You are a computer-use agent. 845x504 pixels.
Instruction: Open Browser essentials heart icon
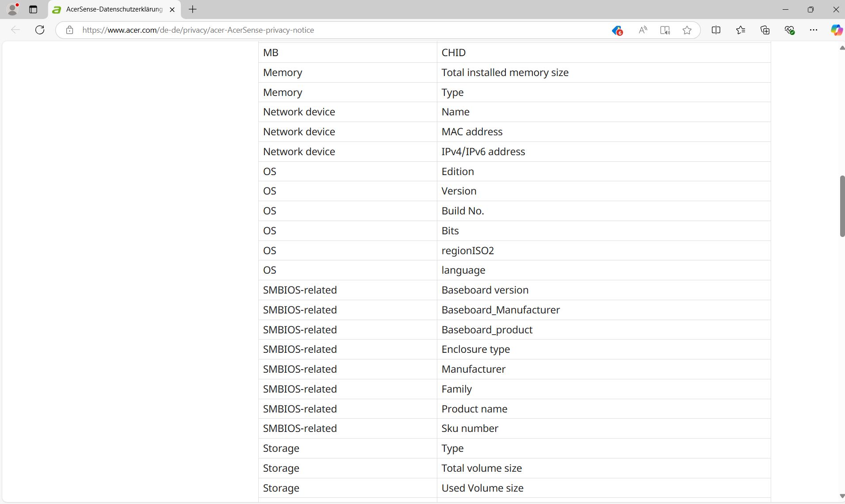(789, 30)
